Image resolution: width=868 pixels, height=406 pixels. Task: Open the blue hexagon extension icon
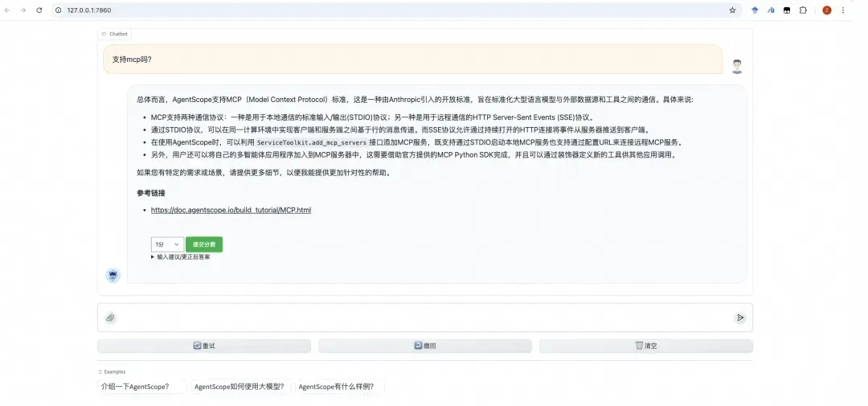(x=755, y=10)
